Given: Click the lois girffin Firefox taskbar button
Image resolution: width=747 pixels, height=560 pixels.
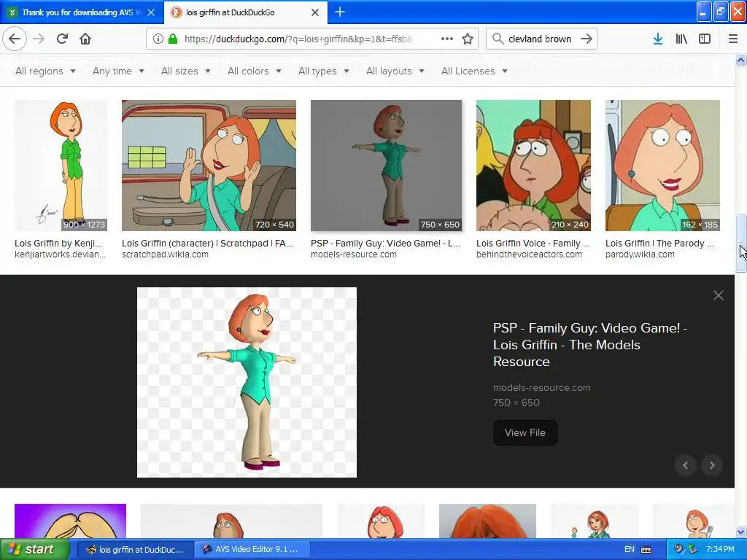Looking at the screenshot, I should [135, 549].
